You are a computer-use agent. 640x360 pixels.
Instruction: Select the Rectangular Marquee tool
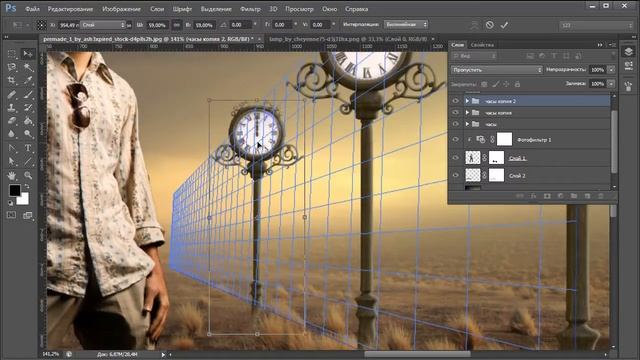(x=11, y=54)
